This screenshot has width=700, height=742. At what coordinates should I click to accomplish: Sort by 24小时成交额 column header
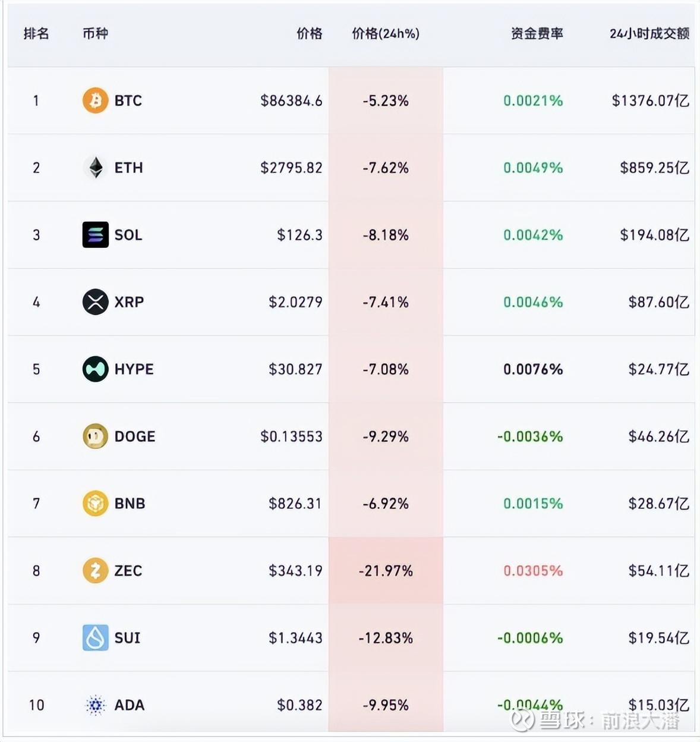pos(649,34)
